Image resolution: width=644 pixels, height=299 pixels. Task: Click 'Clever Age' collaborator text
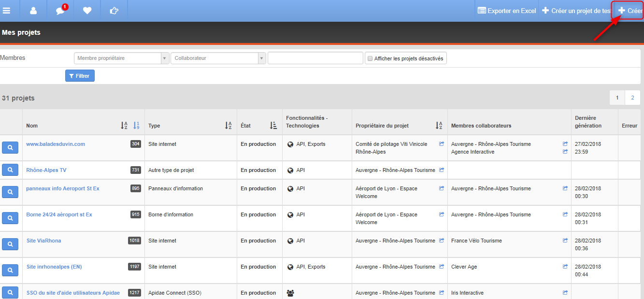(464, 267)
